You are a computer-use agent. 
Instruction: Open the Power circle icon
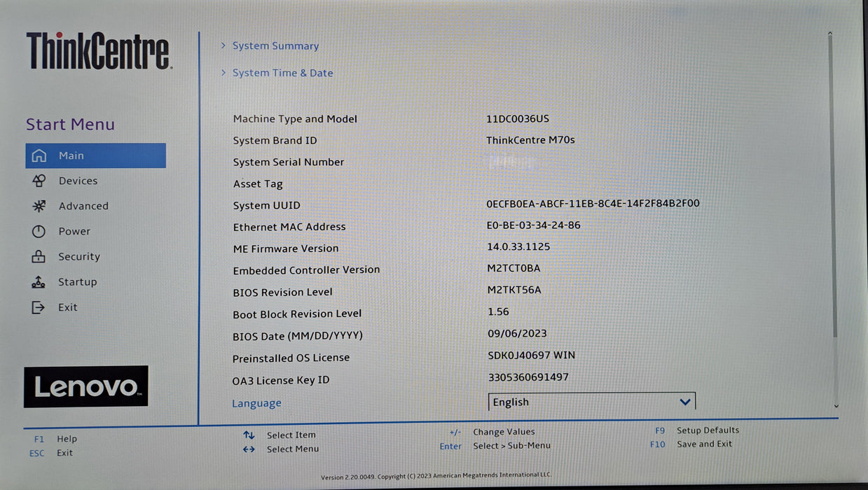coord(39,231)
